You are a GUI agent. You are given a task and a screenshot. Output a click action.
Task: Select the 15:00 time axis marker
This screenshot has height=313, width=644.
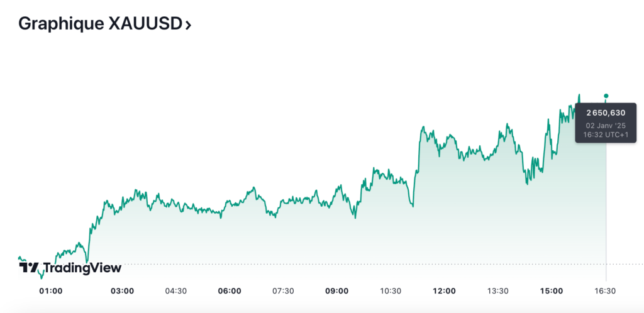point(552,291)
